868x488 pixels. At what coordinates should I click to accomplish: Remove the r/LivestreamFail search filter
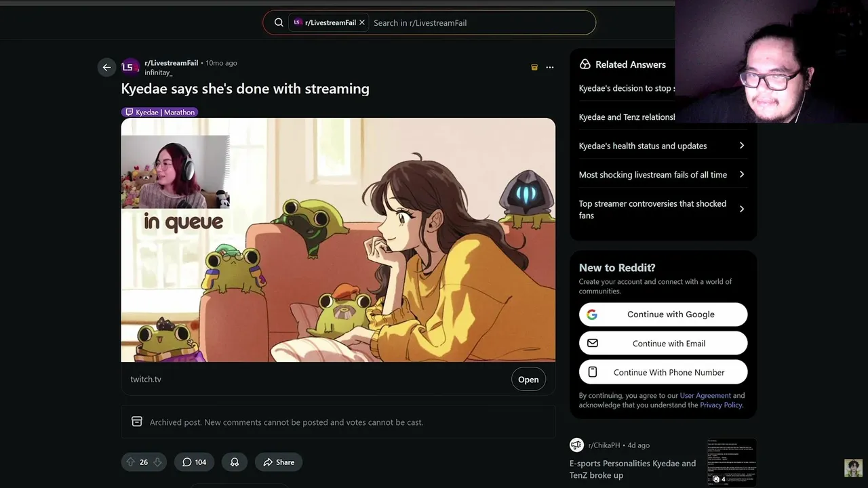[362, 22]
